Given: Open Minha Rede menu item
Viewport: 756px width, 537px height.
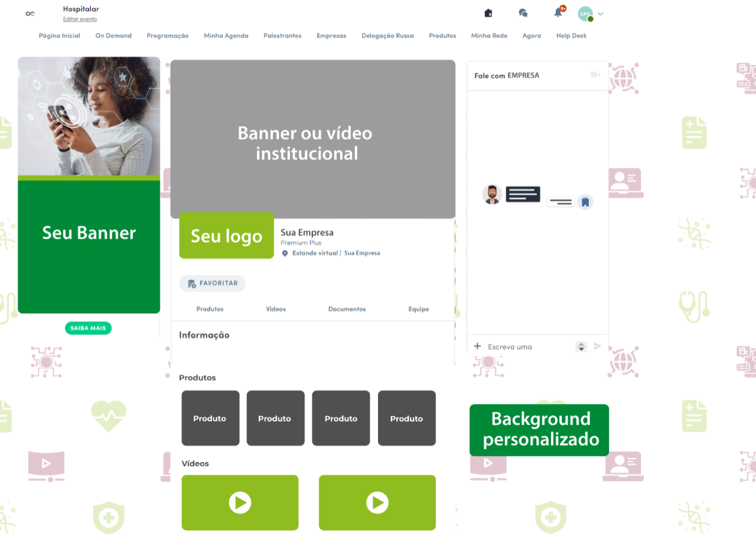Looking at the screenshot, I should (x=489, y=35).
